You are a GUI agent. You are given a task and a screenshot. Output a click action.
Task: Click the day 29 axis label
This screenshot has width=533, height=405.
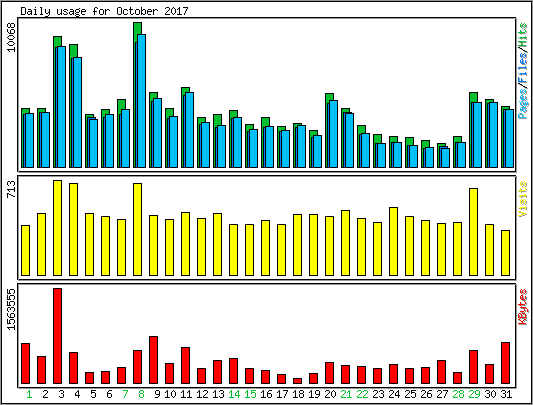(x=474, y=394)
